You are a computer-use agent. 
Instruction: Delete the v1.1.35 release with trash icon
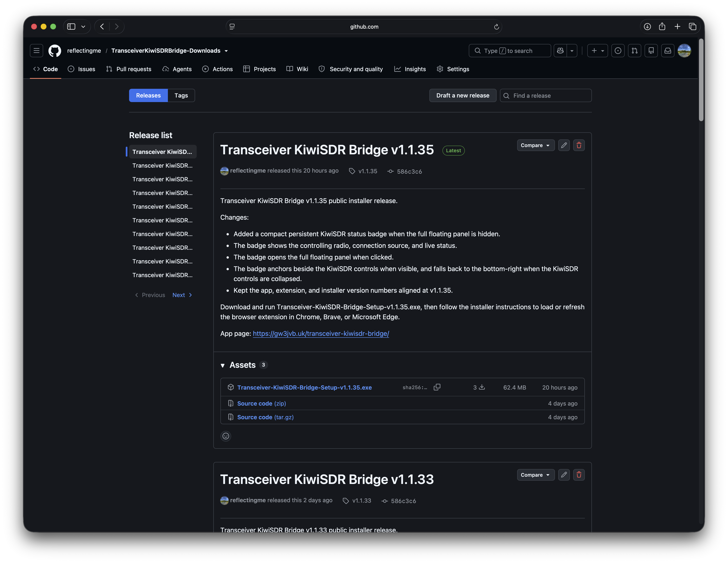coord(579,145)
